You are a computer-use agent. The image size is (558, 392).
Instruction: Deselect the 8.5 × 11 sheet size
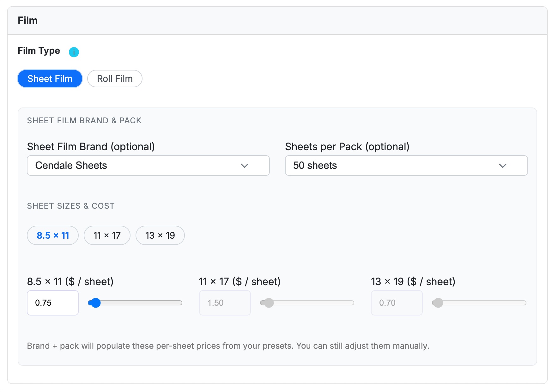point(52,235)
